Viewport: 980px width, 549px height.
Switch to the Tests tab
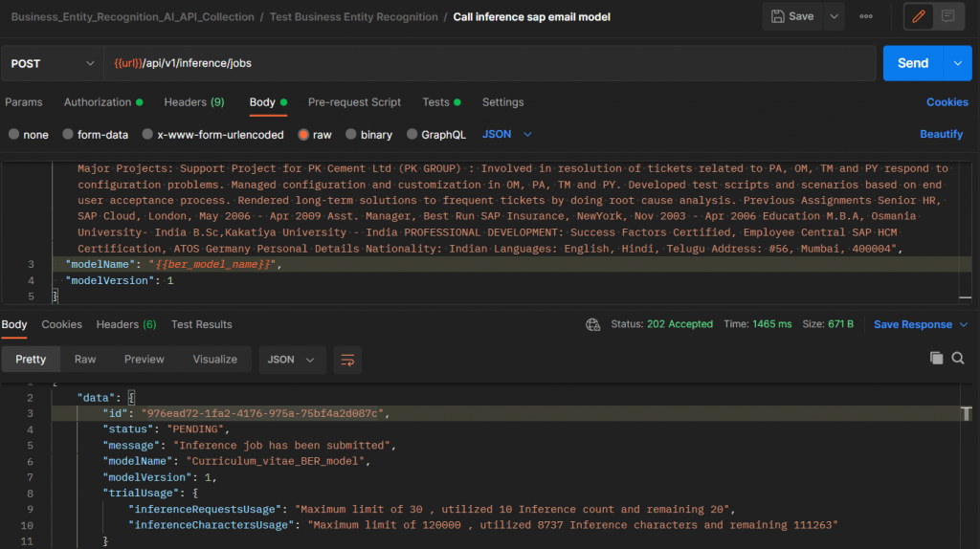(x=441, y=101)
